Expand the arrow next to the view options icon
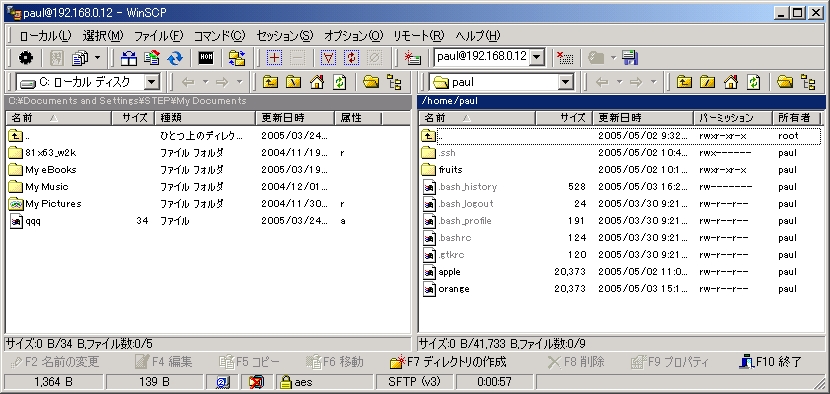Image resolution: width=830 pixels, height=394 pixels. (x=97, y=58)
